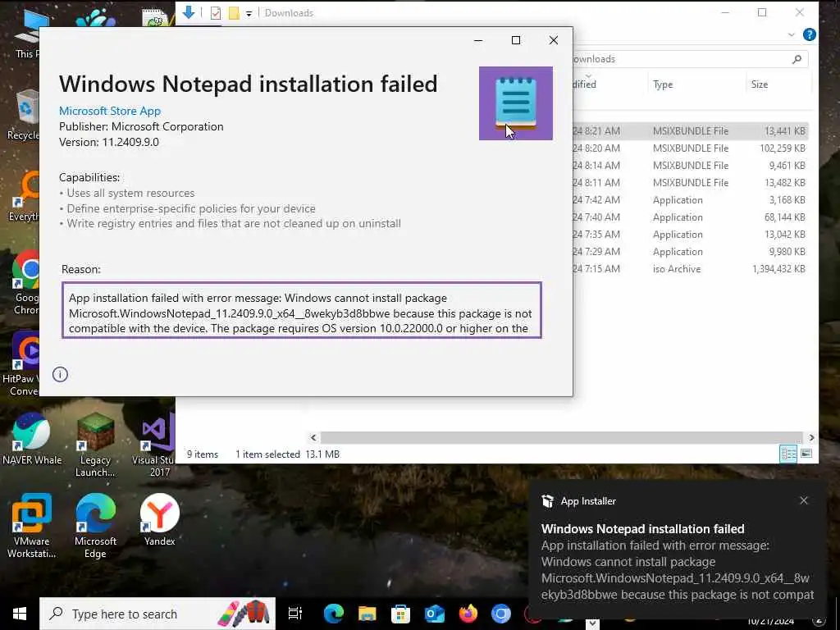Open the Customize Quick Access Toolbar dropdown
Viewport: 840px width, 630px height.
click(x=249, y=14)
